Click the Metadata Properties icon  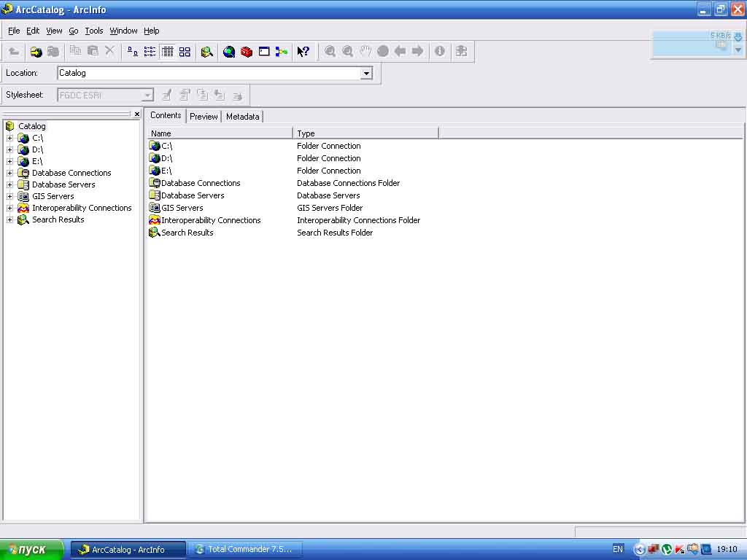185,96
